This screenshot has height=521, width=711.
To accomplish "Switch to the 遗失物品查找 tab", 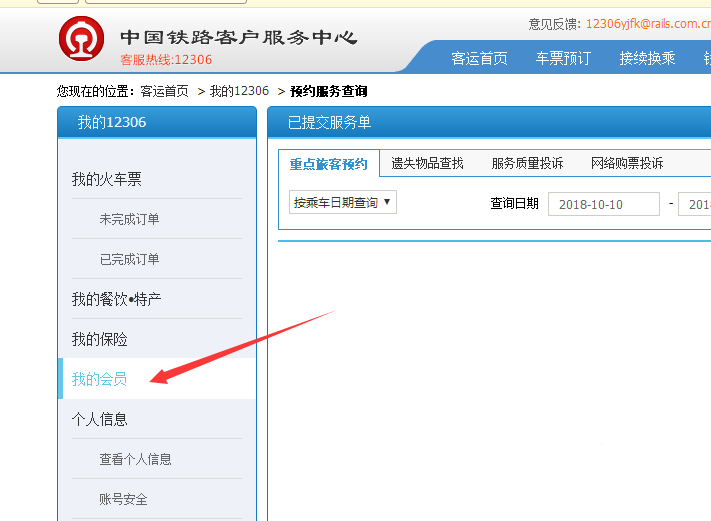I will pyautogui.click(x=427, y=163).
